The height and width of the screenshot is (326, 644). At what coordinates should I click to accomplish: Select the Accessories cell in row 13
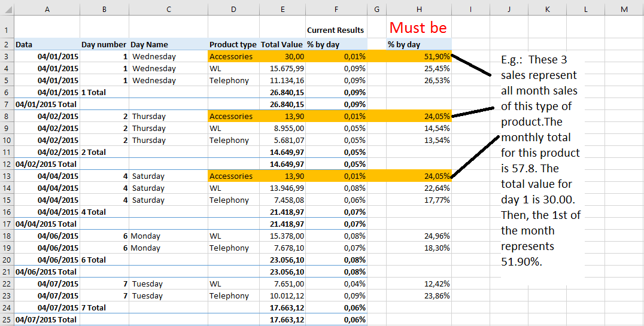pyautogui.click(x=233, y=176)
